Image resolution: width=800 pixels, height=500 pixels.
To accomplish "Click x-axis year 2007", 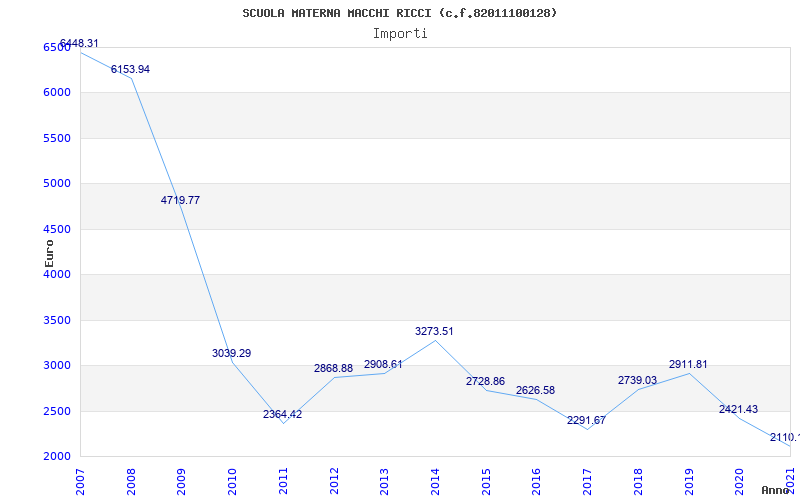I will (x=80, y=481).
